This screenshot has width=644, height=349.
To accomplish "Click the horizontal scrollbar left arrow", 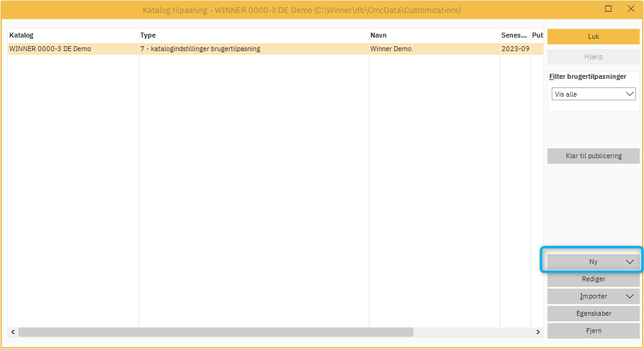I will pyautogui.click(x=13, y=332).
